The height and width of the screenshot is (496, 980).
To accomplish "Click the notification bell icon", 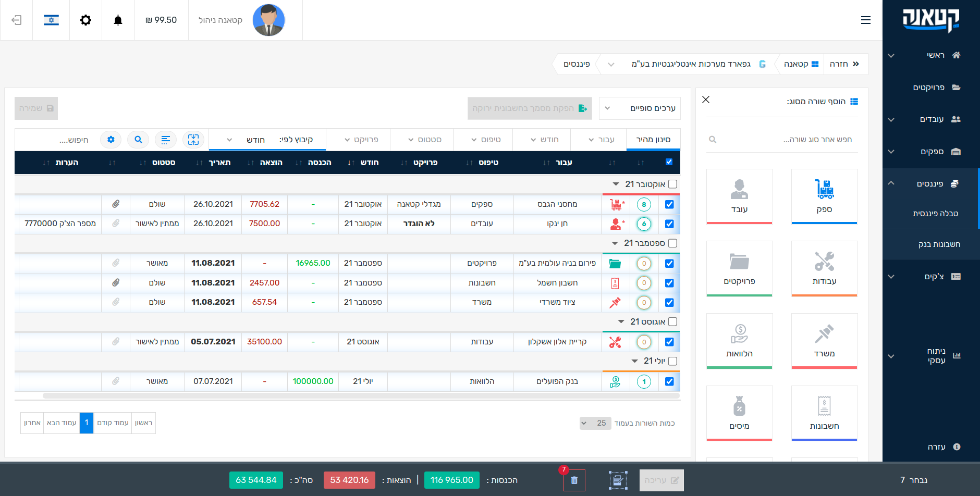I will pyautogui.click(x=118, y=20).
